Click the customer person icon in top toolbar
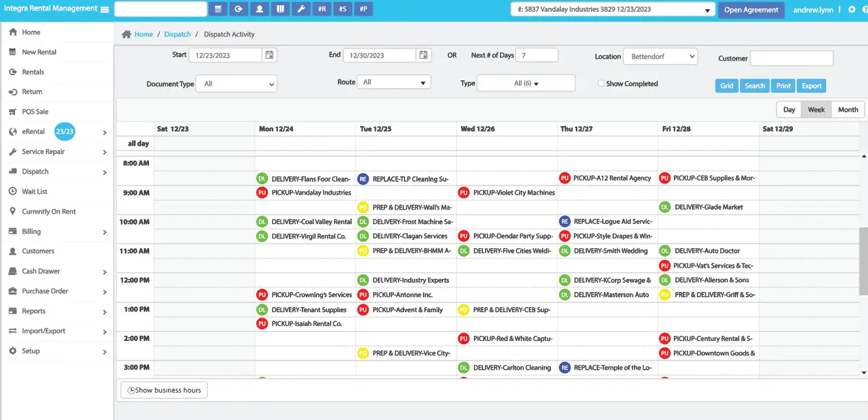This screenshot has height=420, width=868. pos(259,9)
